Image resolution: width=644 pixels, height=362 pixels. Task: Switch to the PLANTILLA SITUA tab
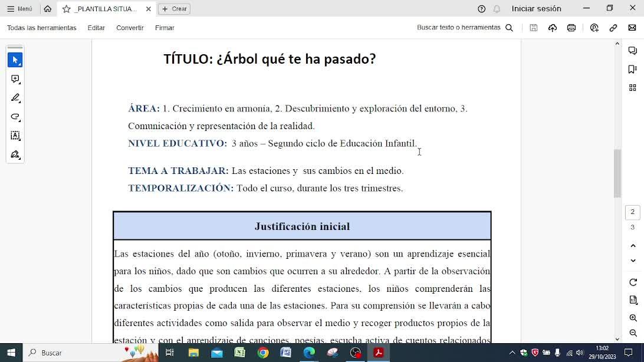106,9
